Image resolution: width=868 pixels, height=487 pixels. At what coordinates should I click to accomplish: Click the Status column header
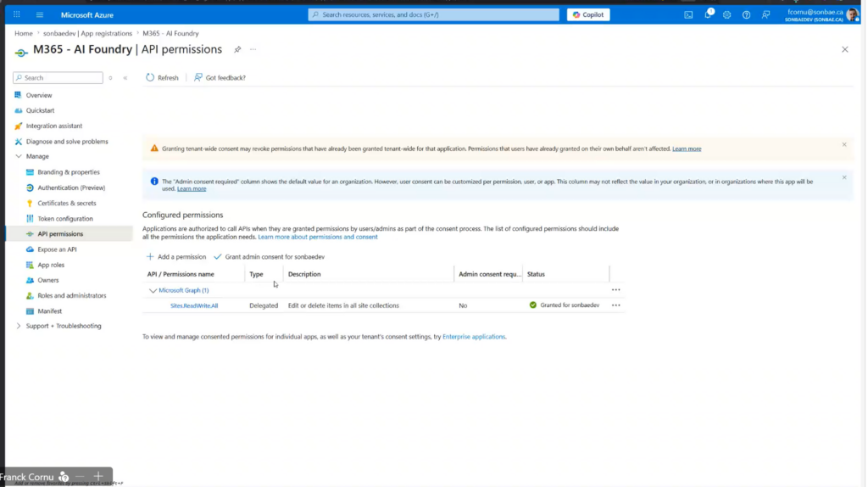click(x=536, y=274)
